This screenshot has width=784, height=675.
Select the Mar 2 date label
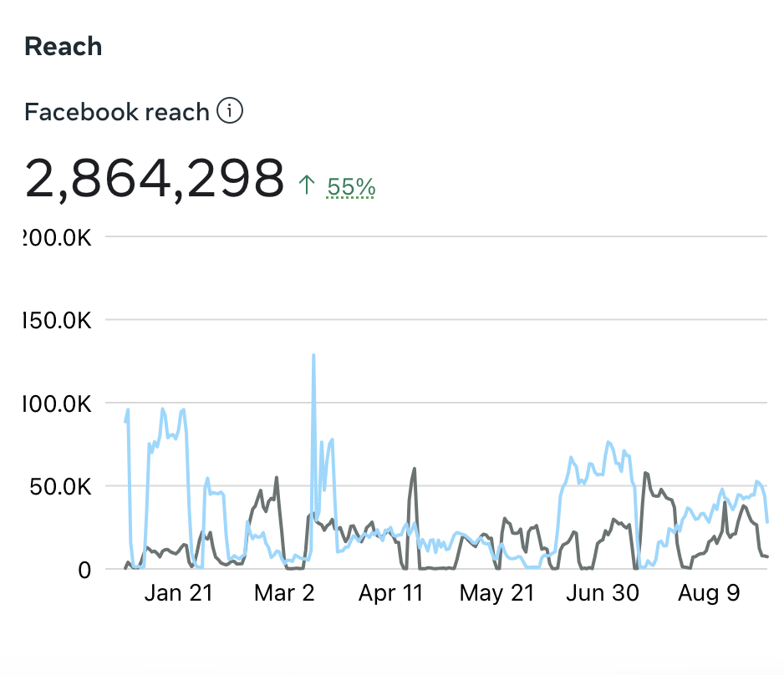pos(285,593)
